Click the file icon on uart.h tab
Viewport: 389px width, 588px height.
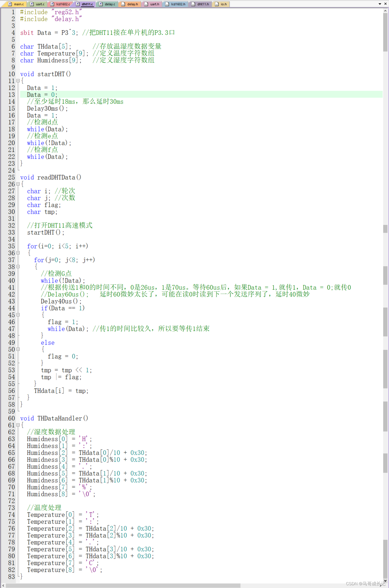[x=146, y=4]
